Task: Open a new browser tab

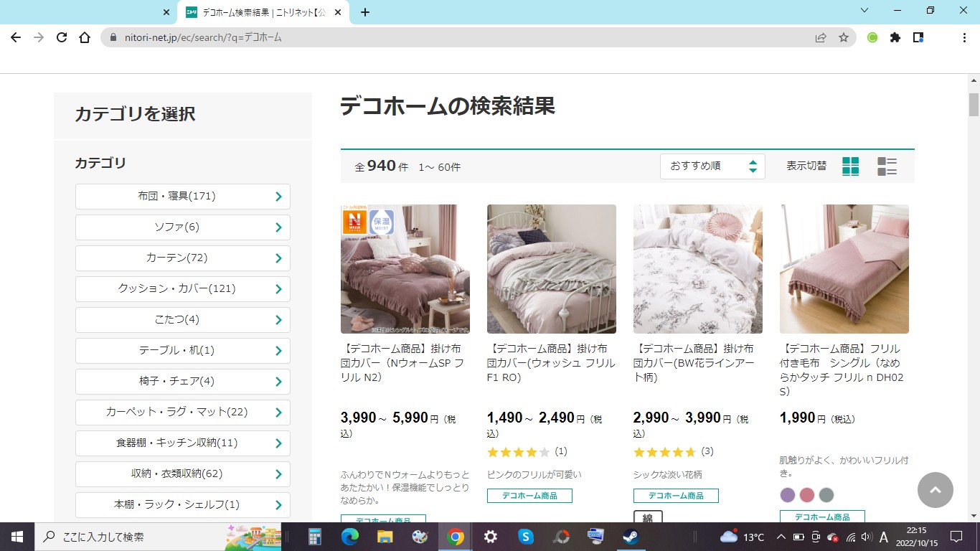Action: 365,12
